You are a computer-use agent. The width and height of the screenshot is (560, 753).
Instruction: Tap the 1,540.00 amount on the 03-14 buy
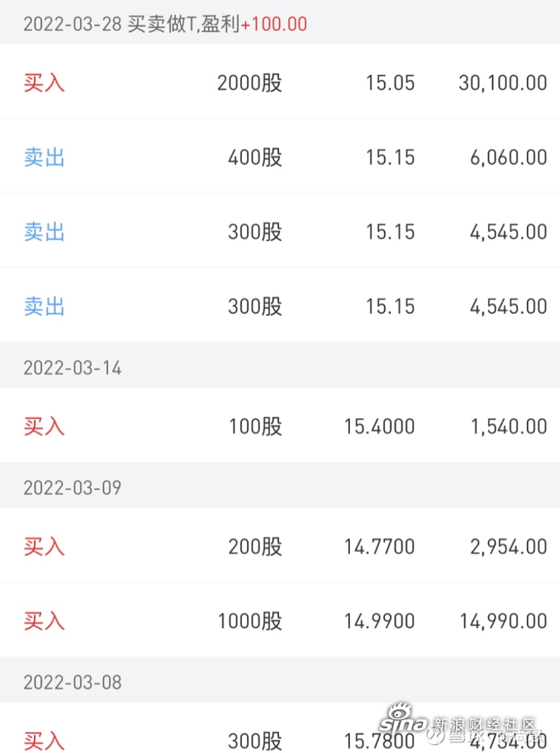[x=509, y=427]
